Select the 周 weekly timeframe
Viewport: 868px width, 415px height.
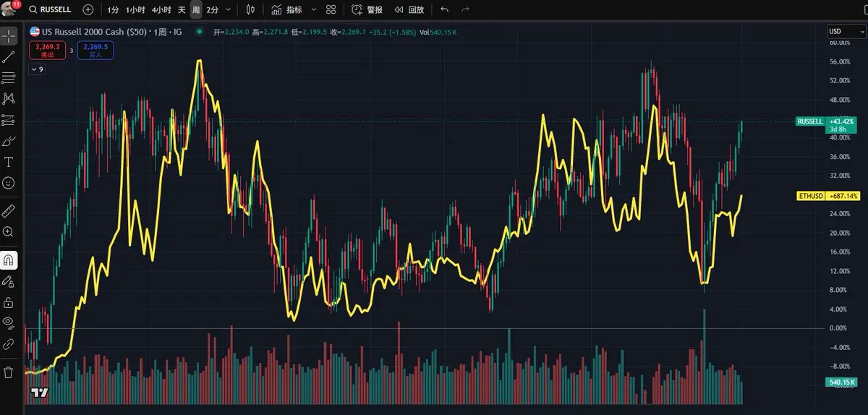coord(196,10)
